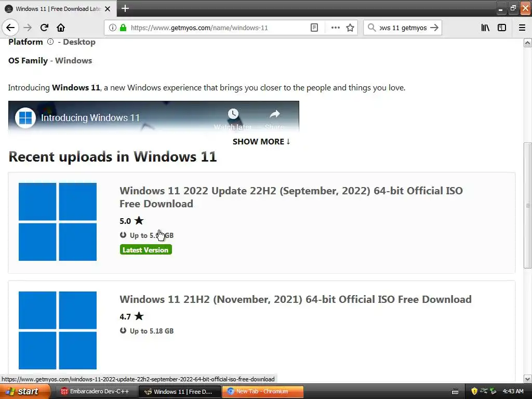Click the Platform info circle icon
Screen dimensions: 532x399
click(x=50, y=42)
